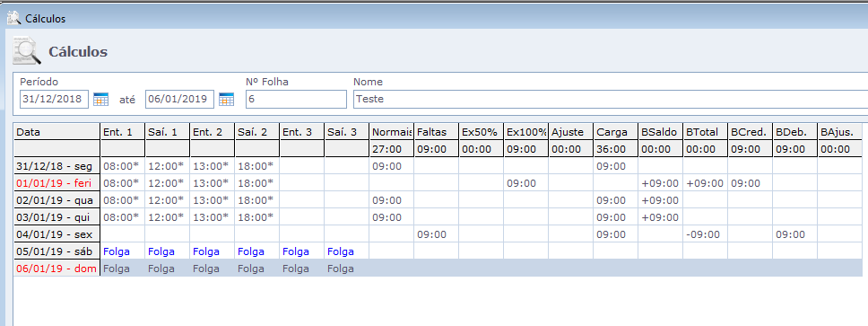Click the Carga column header
The width and height of the screenshot is (868, 326).
point(615,132)
